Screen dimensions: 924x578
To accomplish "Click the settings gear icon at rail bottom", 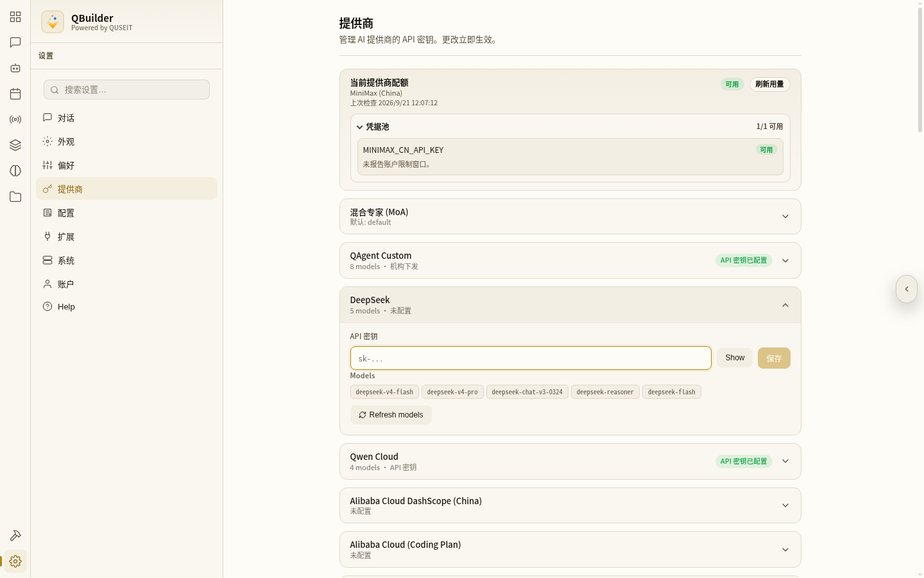I will click(15, 561).
